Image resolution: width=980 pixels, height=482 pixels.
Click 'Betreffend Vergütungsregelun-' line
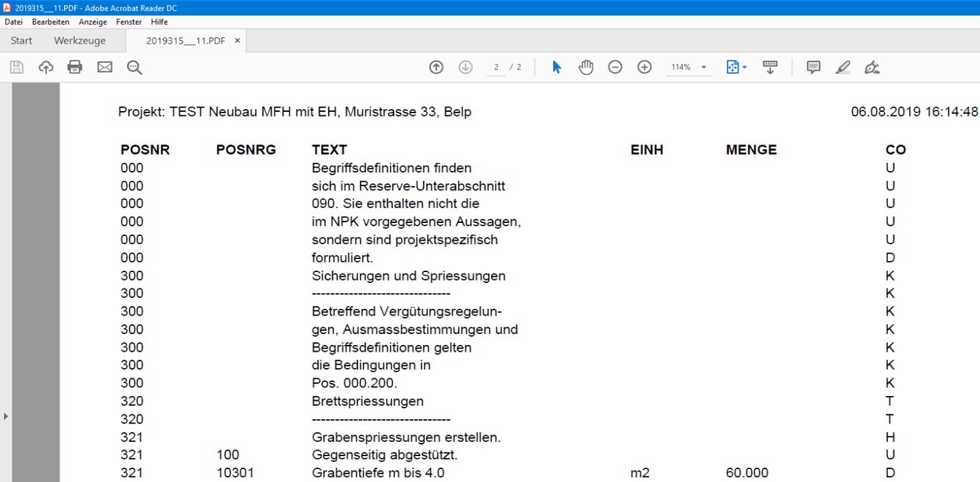tap(407, 312)
